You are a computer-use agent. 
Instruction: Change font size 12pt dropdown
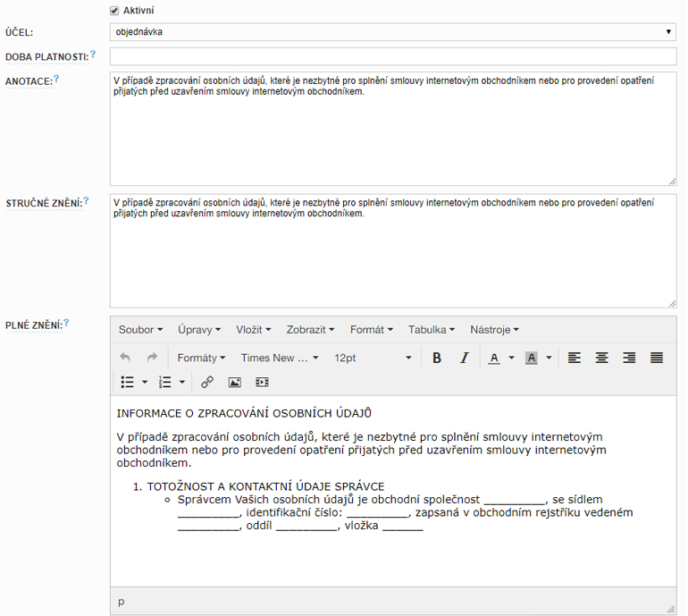pyautogui.click(x=372, y=358)
